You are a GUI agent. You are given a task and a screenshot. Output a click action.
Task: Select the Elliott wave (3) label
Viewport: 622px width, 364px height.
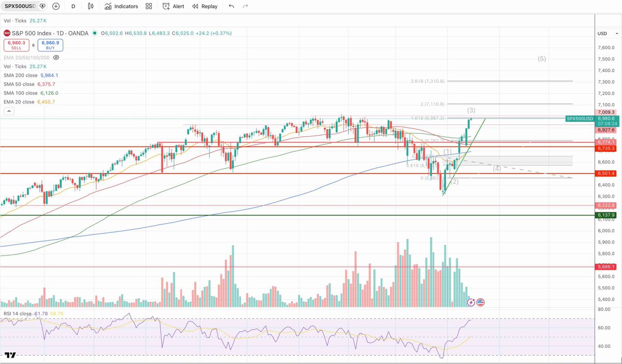[x=471, y=110]
